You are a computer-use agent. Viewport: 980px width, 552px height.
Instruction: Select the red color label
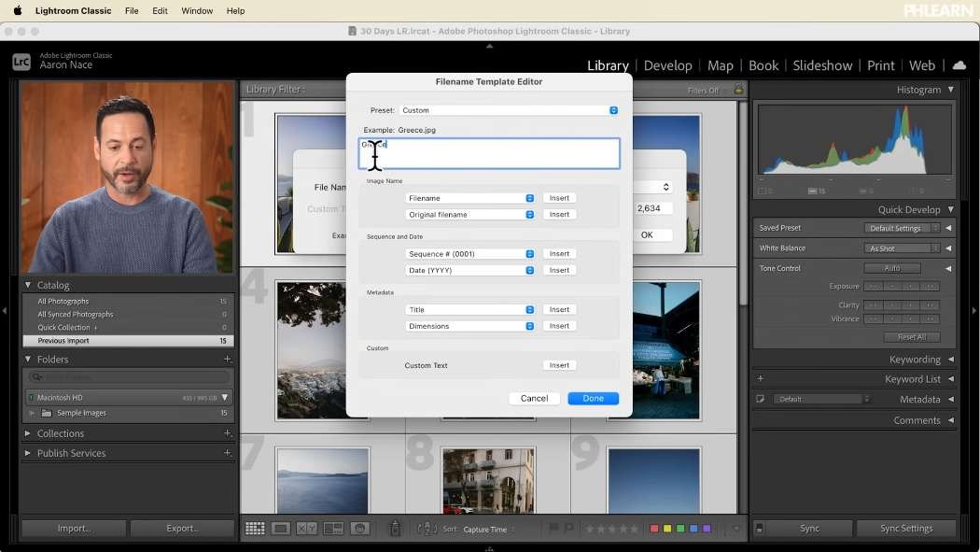(654, 529)
